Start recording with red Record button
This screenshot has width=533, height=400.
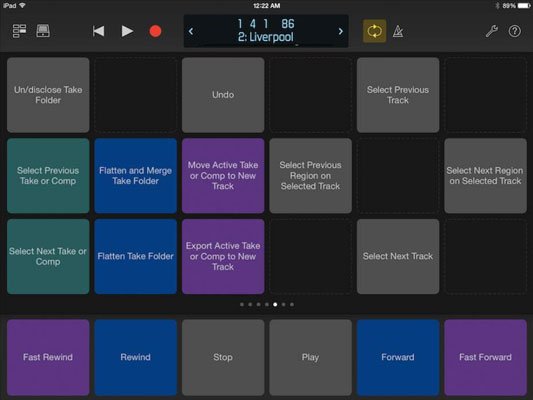pos(155,31)
